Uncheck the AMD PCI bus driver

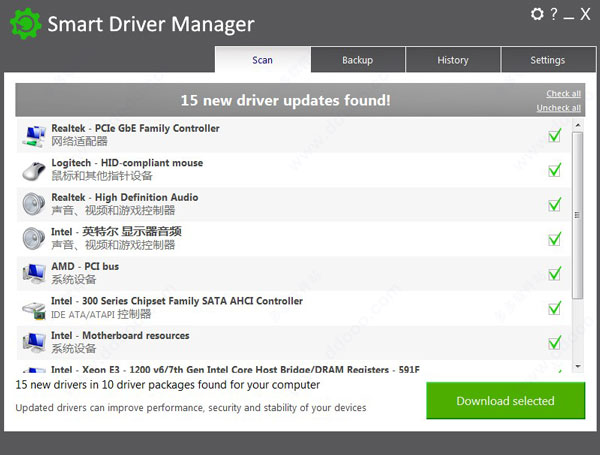point(554,273)
